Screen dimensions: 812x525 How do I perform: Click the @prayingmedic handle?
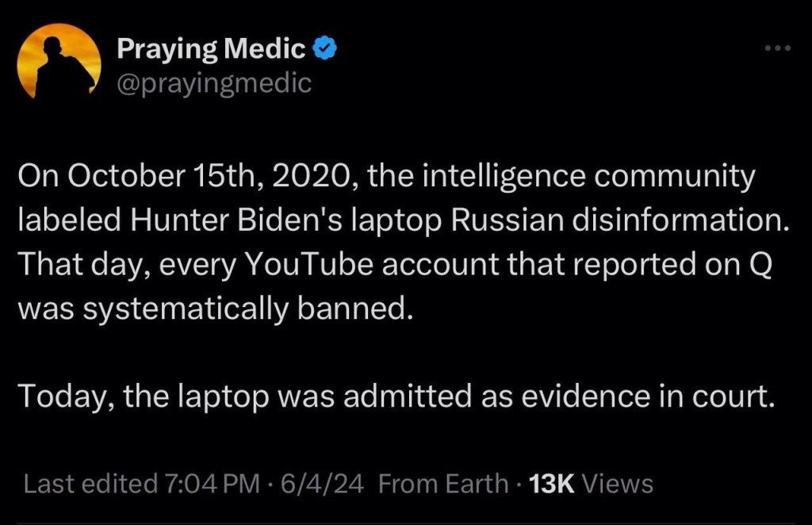(214, 82)
